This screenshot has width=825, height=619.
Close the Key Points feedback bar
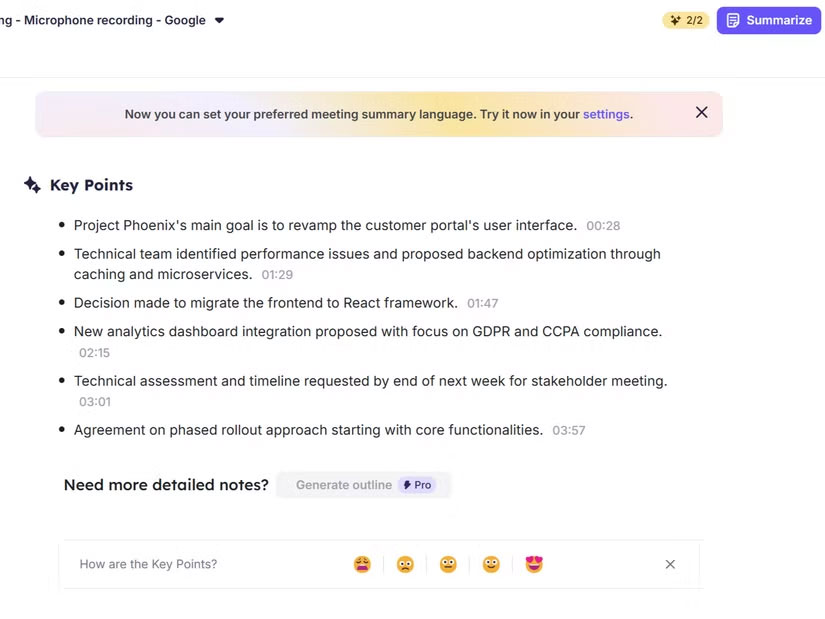670,564
